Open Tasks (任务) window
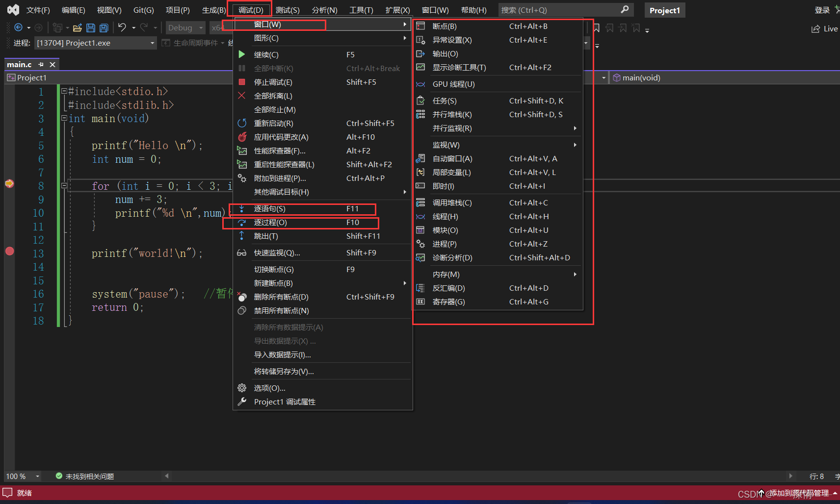Viewport: 840px width, 504px height. pyautogui.click(x=498, y=101)
